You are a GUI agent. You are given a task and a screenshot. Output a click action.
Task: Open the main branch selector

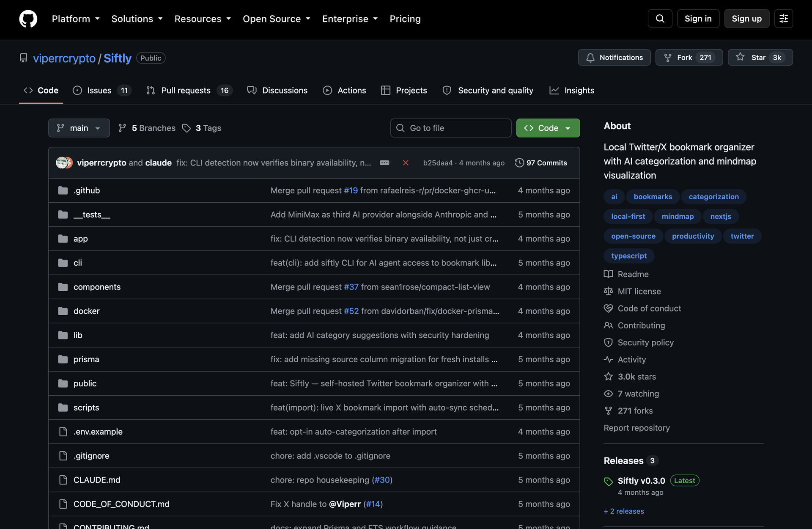point(79,128)
